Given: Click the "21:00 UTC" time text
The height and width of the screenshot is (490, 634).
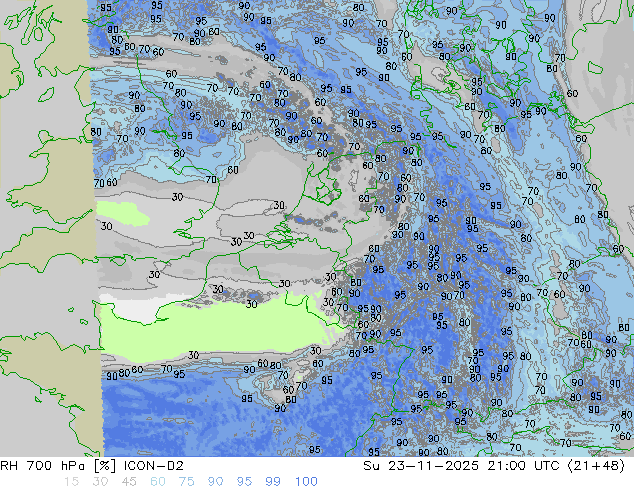Looking at the screenshot, I should (524, 466).
